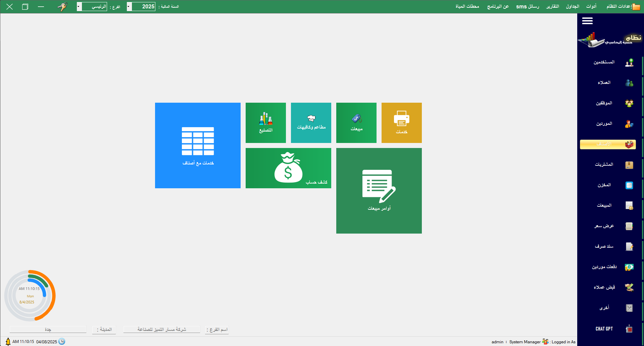Screen dimensions: 644x346
Task: Open the sales orders (أوامر مبيعات) tile
Action: 379,191
